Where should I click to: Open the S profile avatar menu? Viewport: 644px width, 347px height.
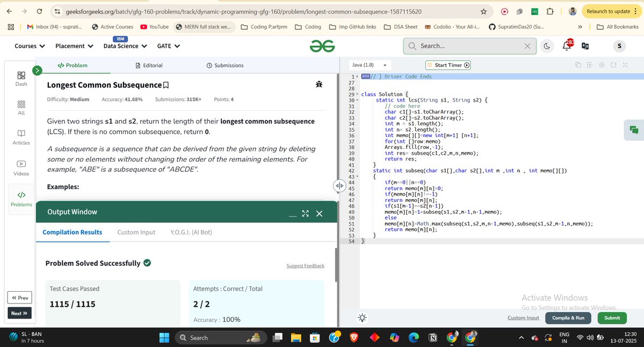tap(619, 46)
